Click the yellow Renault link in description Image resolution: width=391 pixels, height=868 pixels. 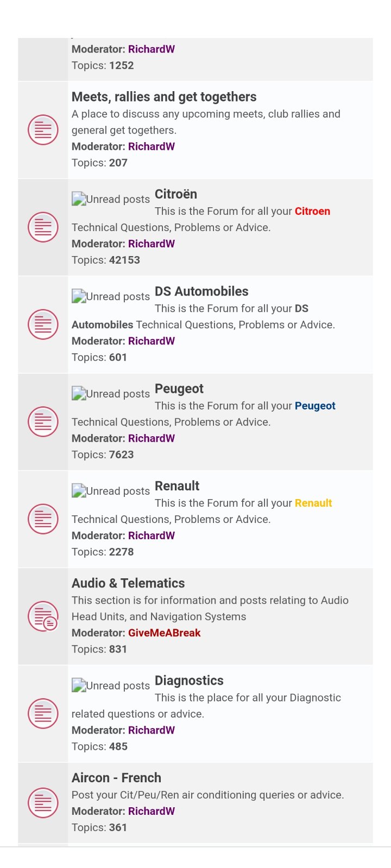pyautogui.click(x=313, y=503)
